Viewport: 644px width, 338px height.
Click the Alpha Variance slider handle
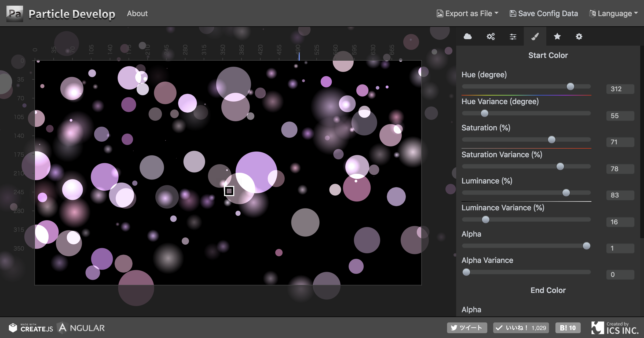(466, 272)
